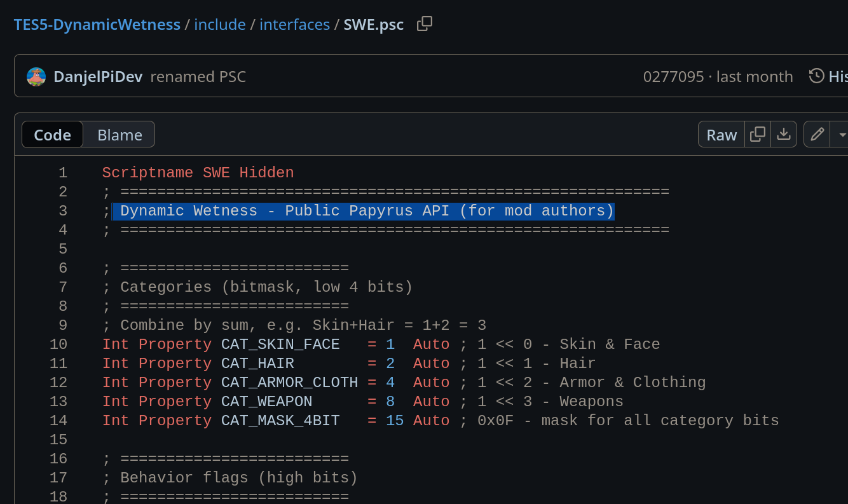Screen dimensions: 848x504
Task: Open the "renamed PSC" commit message
Action: 198,77
